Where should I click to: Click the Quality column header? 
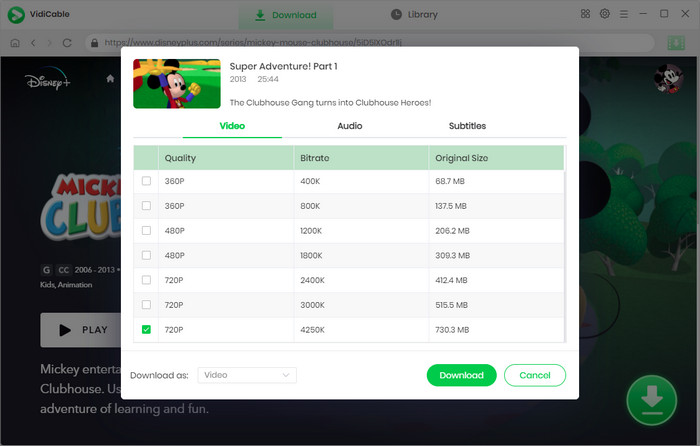[x=225, y=158]
